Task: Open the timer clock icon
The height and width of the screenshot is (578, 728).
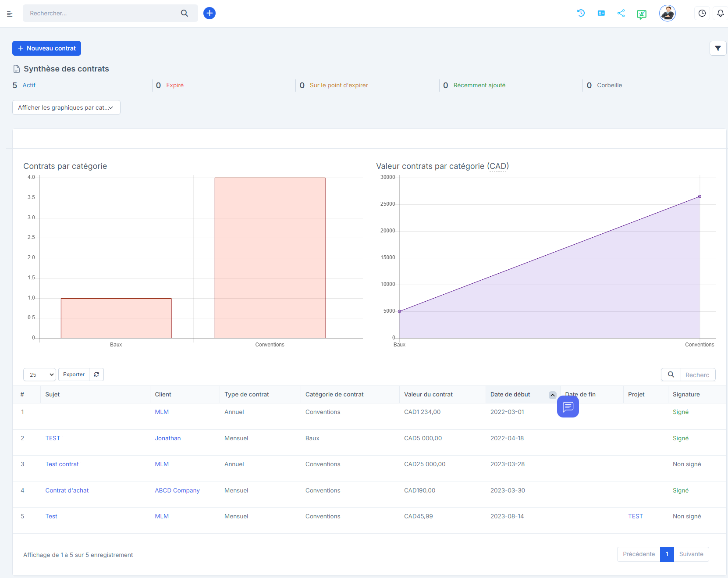Action: (x=702, y=13)
